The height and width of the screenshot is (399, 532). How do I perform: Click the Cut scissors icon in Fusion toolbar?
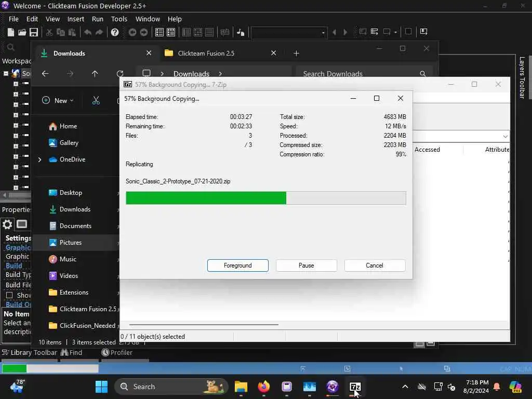point(49,32)
